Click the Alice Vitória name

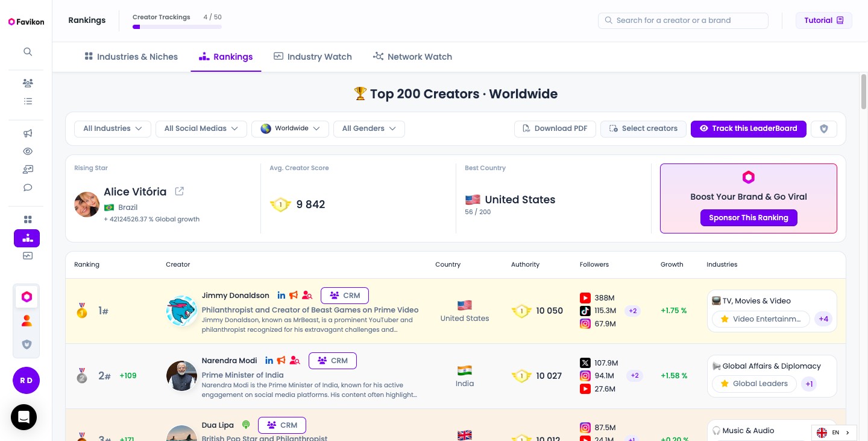click(135, 192)
